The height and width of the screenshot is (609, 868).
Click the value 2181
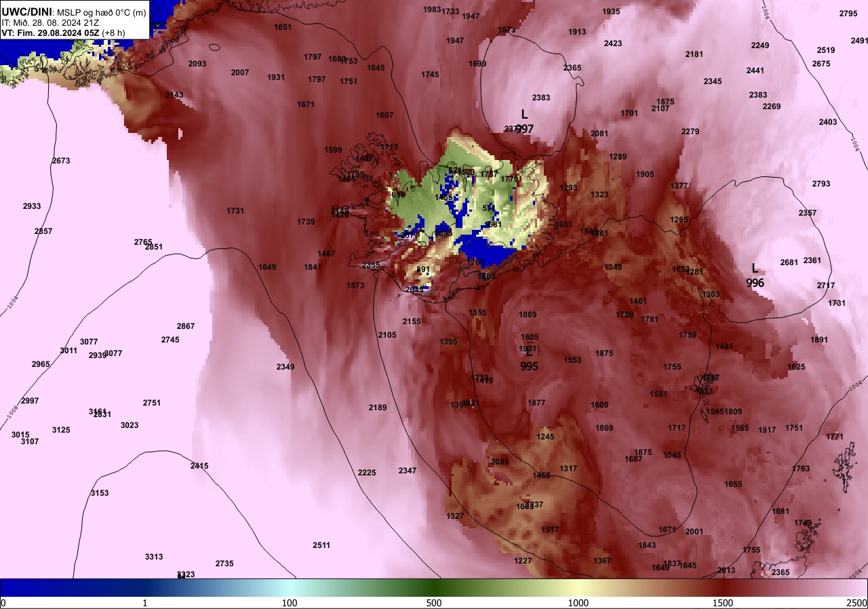pos(694,54)
